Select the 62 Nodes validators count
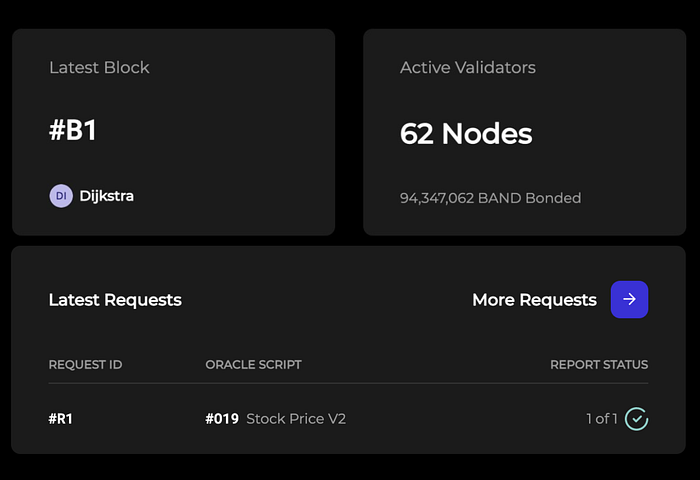 (x=466, y=134)
